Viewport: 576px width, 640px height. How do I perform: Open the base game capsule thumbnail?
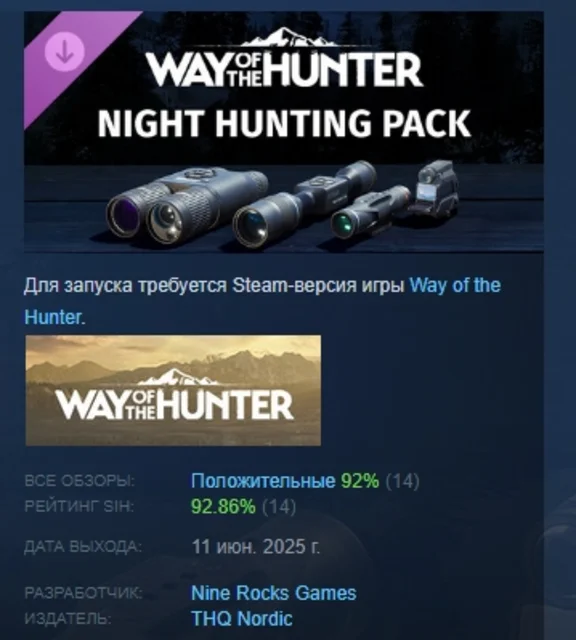173,390
